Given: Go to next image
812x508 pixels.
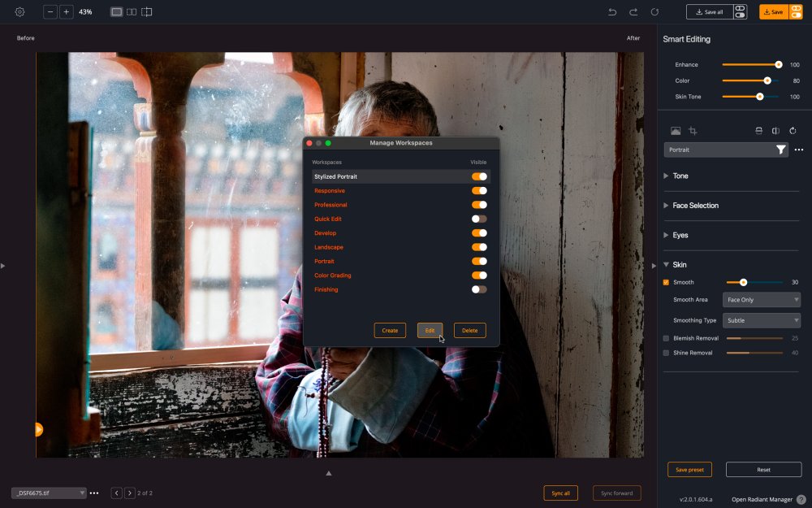Looking at the screenshot, I should tap(129, 493).
